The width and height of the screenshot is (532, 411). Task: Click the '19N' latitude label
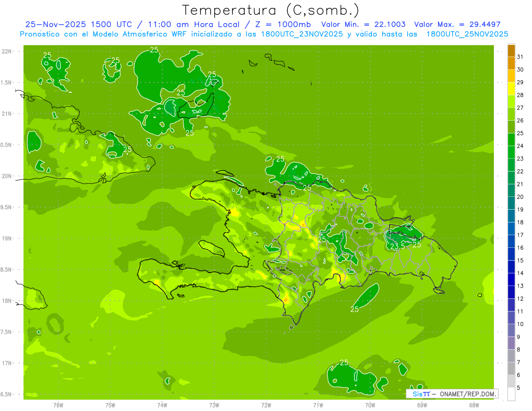(7, 239)
